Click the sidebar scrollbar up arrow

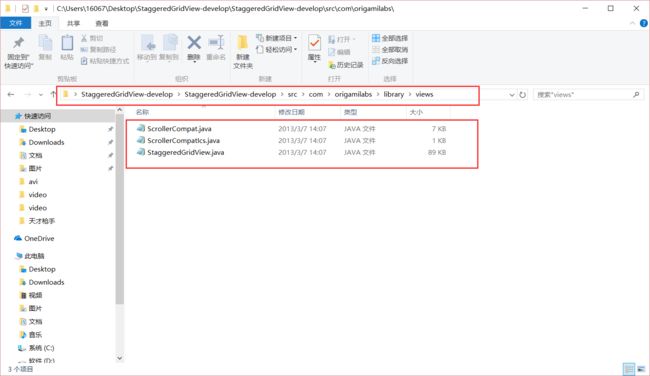point(119,110)
